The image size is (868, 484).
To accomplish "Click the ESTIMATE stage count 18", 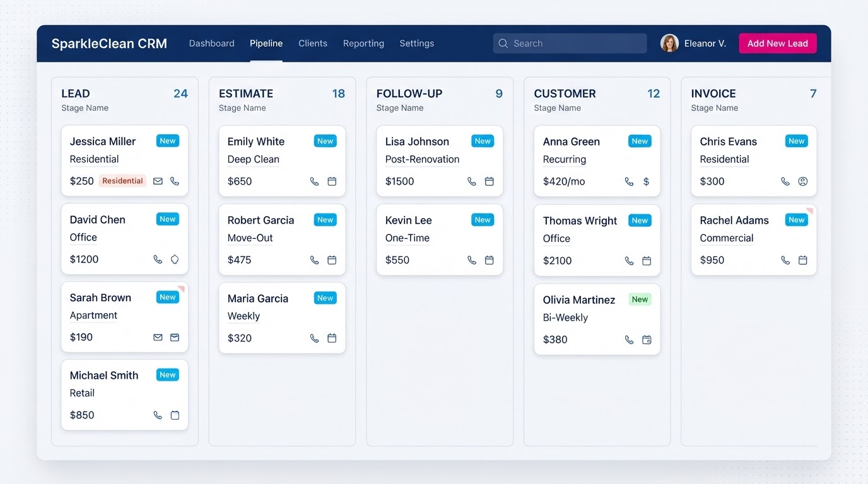I will [x=339, y=93].
